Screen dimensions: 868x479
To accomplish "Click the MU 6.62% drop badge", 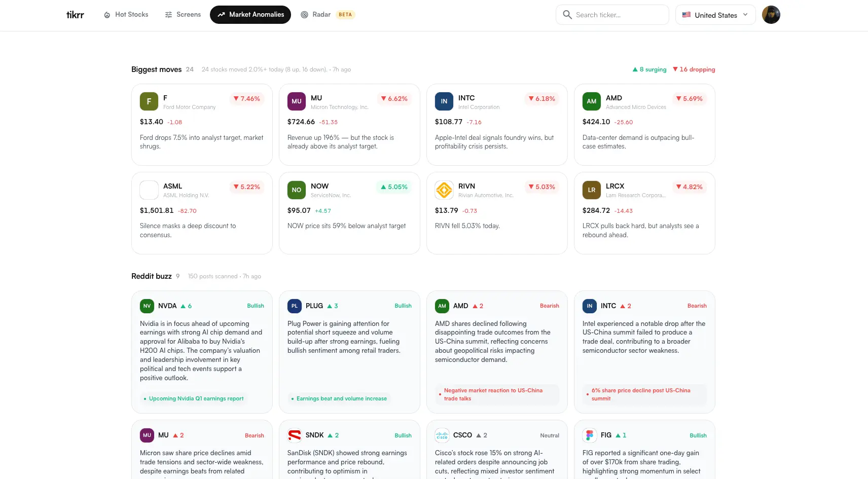I will [x=394, y=99].
